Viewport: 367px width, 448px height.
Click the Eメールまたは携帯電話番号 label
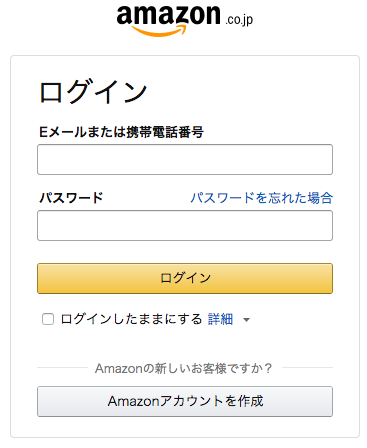(121, 132)
